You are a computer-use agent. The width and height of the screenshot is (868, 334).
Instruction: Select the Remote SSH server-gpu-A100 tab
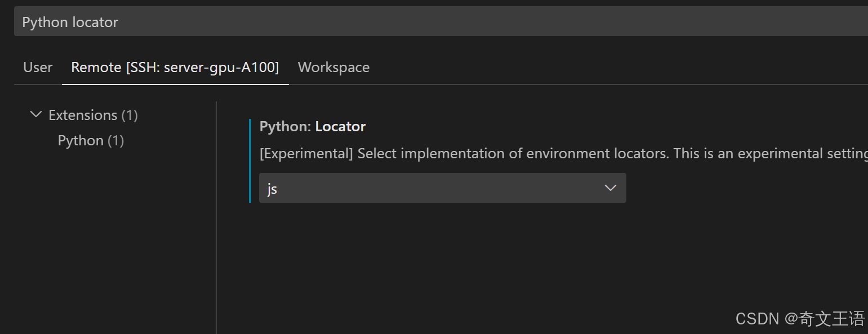pyautogui.click(x=175, y=68)
